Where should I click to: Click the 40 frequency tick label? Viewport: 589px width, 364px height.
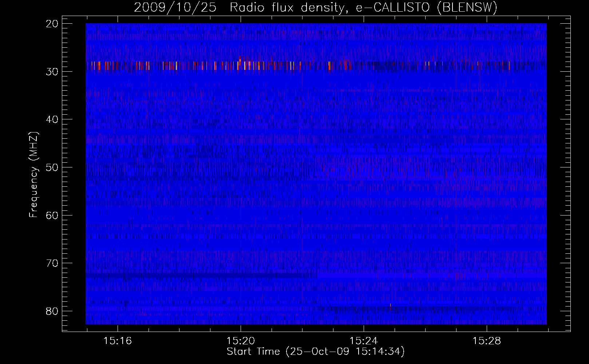tap(52, 119)
